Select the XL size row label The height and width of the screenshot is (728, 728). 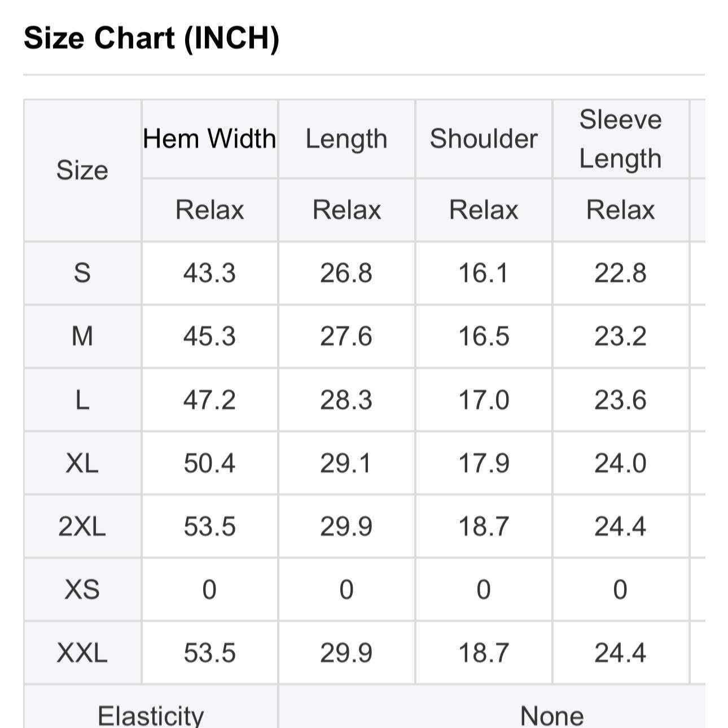tap(82, 463)
